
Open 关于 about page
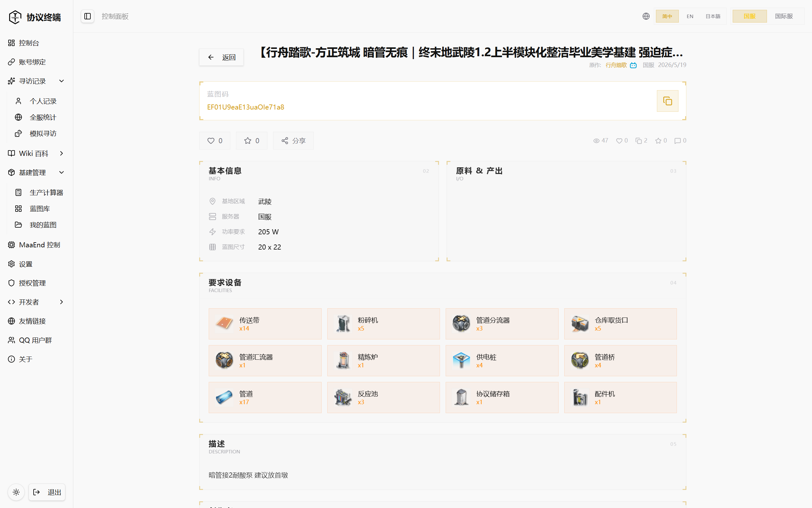pyautogui.click(x=36, y=359)
